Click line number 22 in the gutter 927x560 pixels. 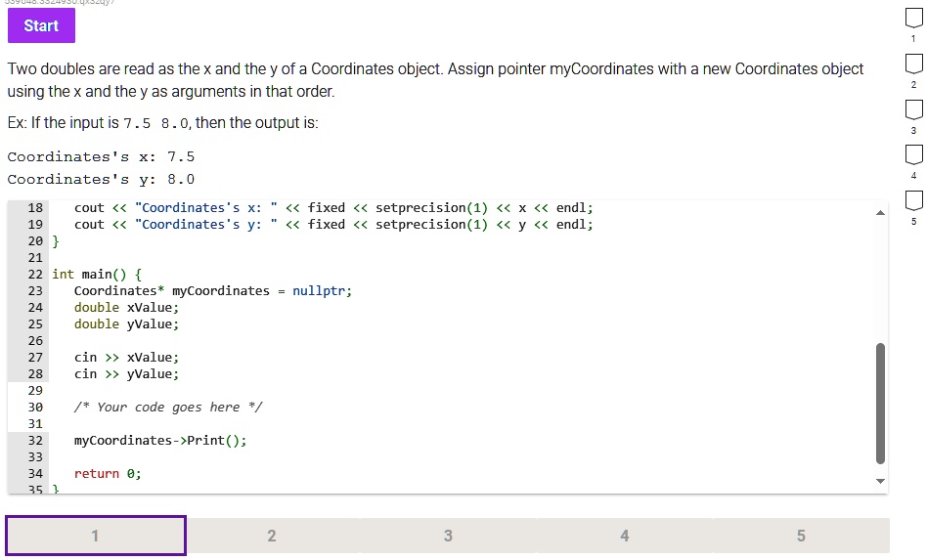tap(35, 274)
